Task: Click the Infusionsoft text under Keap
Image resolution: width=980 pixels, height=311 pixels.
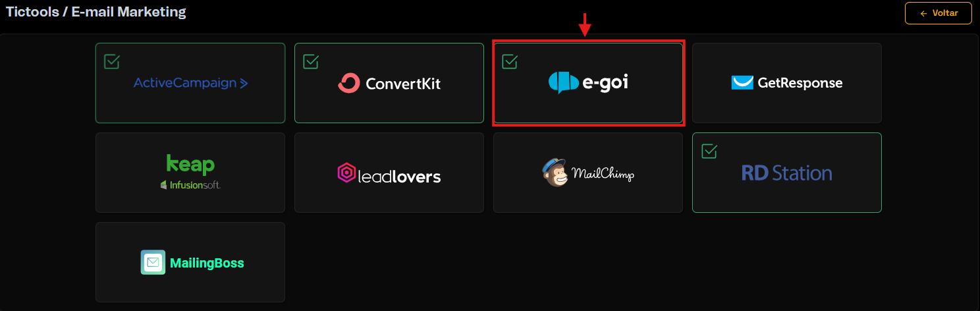Action: pyautogui.click(x=194, y=185)
